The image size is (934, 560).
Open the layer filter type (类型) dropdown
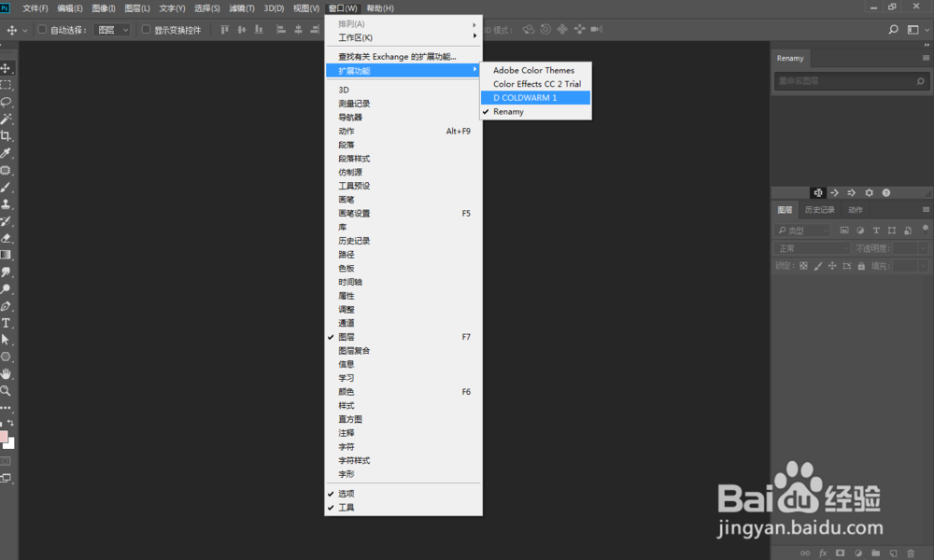802,231
